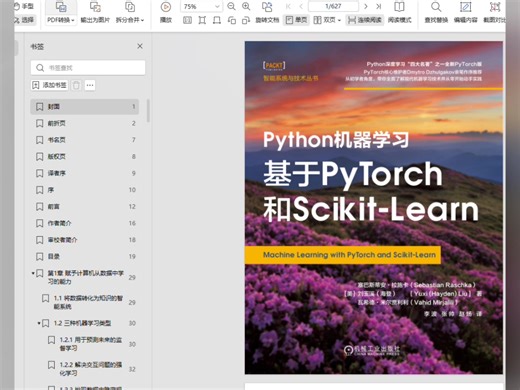520x390 pixels.
Task: Jump to the last page arrow
Action: click(x=378, y=6)
